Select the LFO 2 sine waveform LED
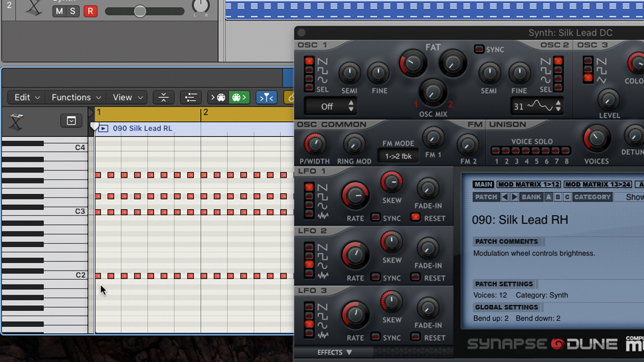This screenshot has width=644, height=362. pyautogui.click(x=309, y=264)
